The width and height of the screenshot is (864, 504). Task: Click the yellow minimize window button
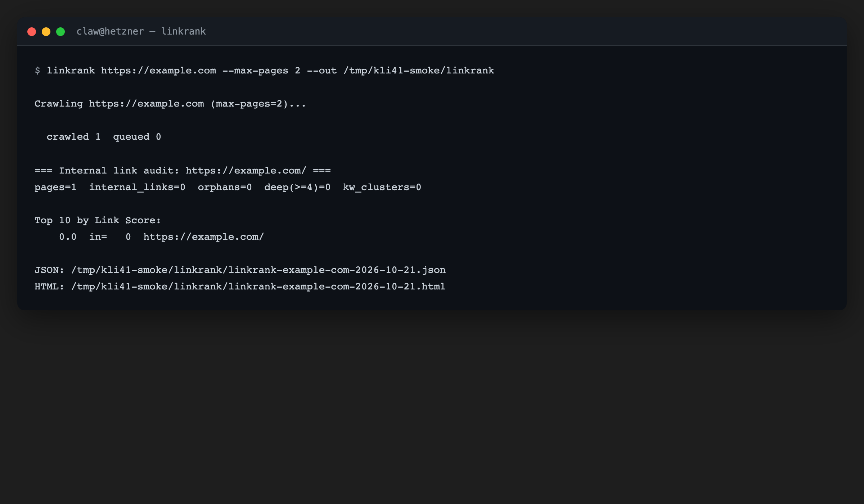click(x=46, y=32)
